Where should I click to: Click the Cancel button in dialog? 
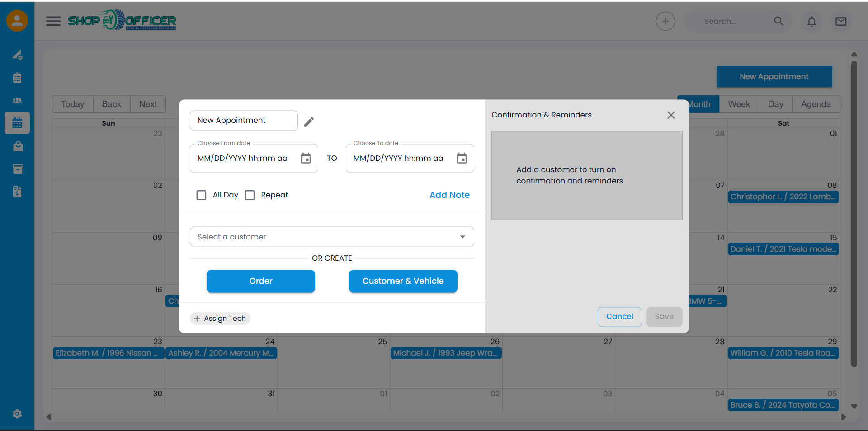coord(619,317)
